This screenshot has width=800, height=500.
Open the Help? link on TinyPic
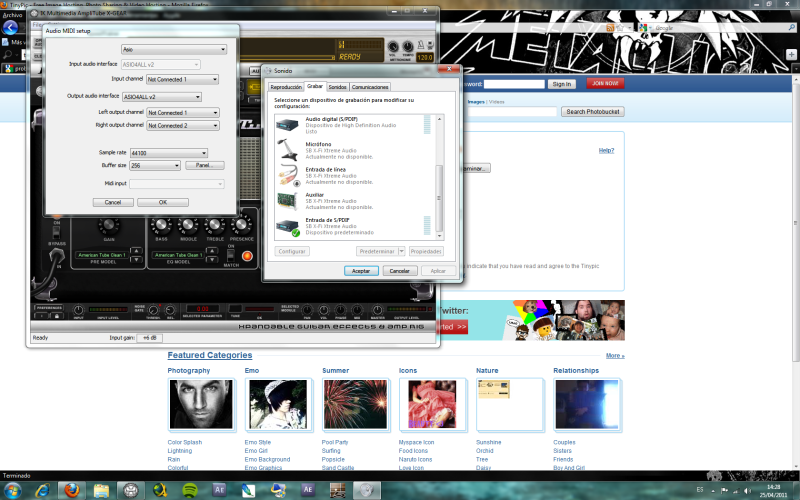[606, 151]
